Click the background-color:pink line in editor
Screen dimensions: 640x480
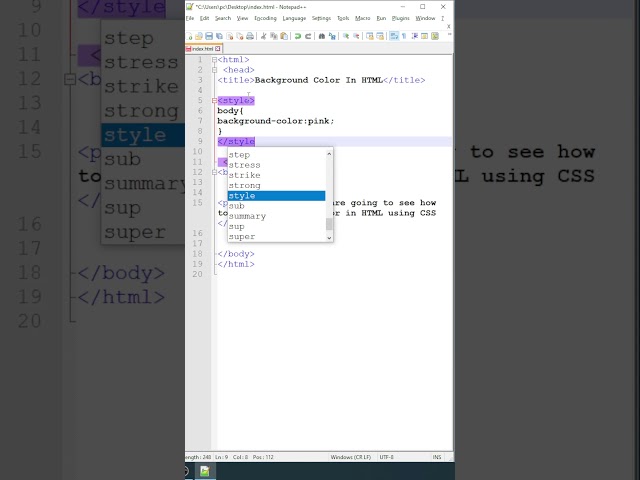pyautogui.click(x=276, y=121)
